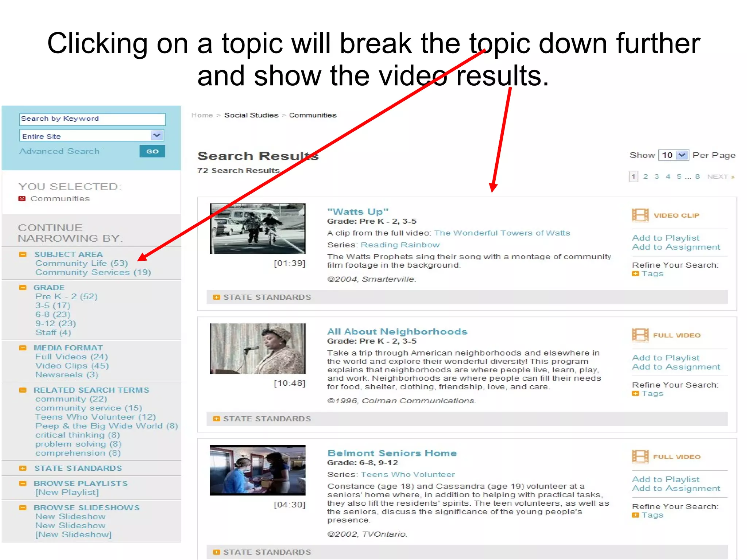Filter by Full Videos (24)
The height and width of the screenshot is (560, 747).
(71, 357)
